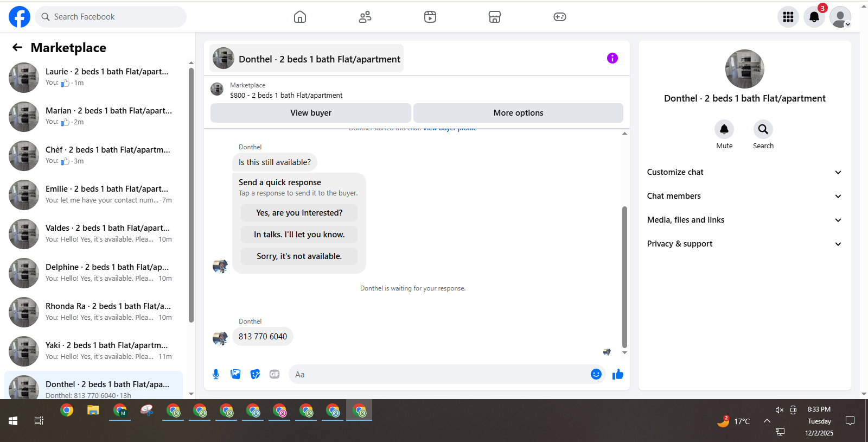The width and height of the screenshot is (868, 442).
Task: Open the Home feed icon
Action: click(300, 17)
